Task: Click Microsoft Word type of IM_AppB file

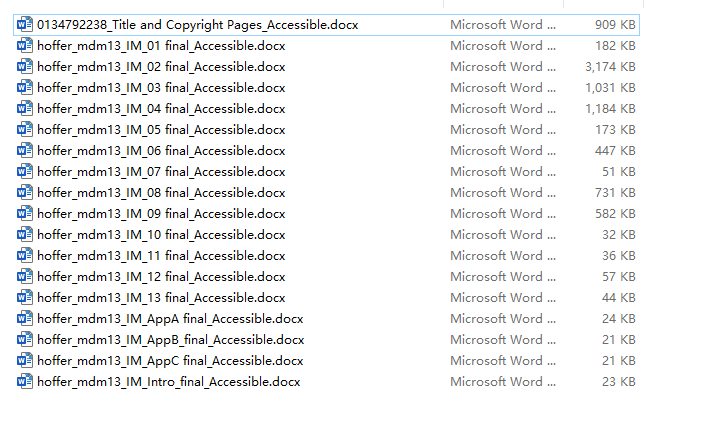Action: [503, 340]
